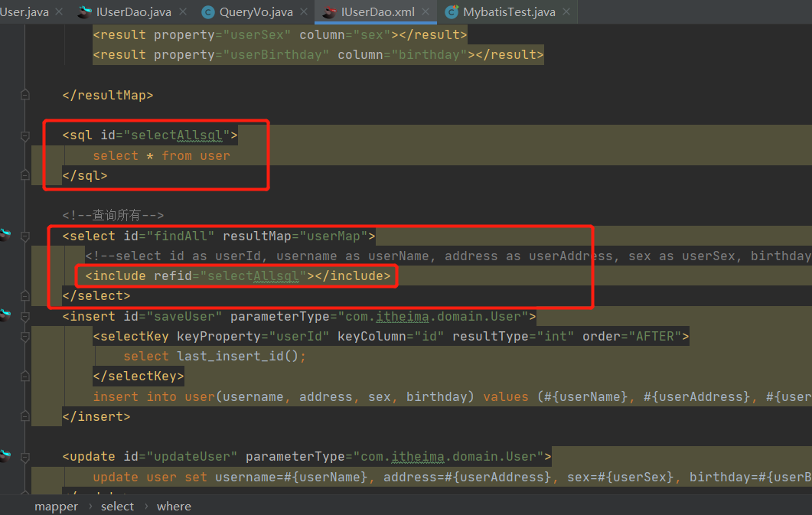Collapse the sql selectAllsql block
This screenshot has width=812, height=515.
(x=24, y=135)
